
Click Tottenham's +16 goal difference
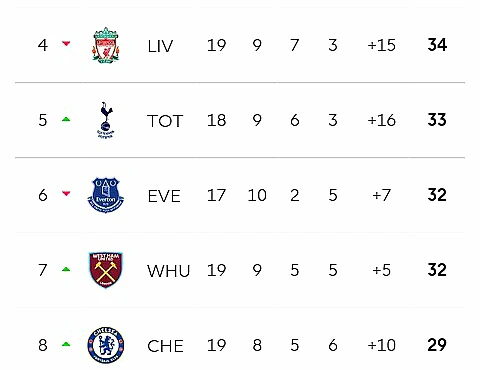[381, 120]
